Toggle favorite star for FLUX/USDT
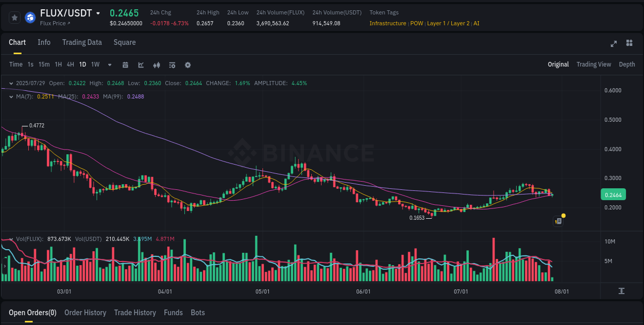This screenshot has height=325, width=644. click(14, 17)
